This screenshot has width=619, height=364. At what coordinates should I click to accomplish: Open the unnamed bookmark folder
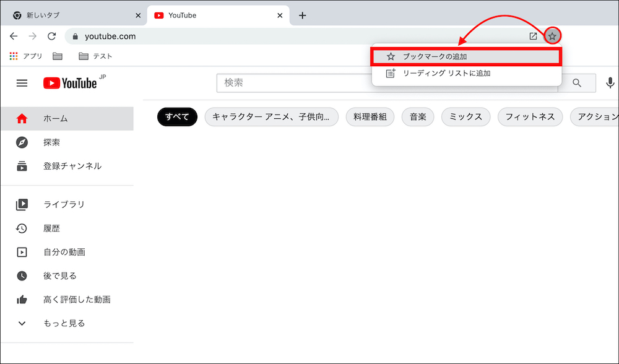(x=58, y=56)
